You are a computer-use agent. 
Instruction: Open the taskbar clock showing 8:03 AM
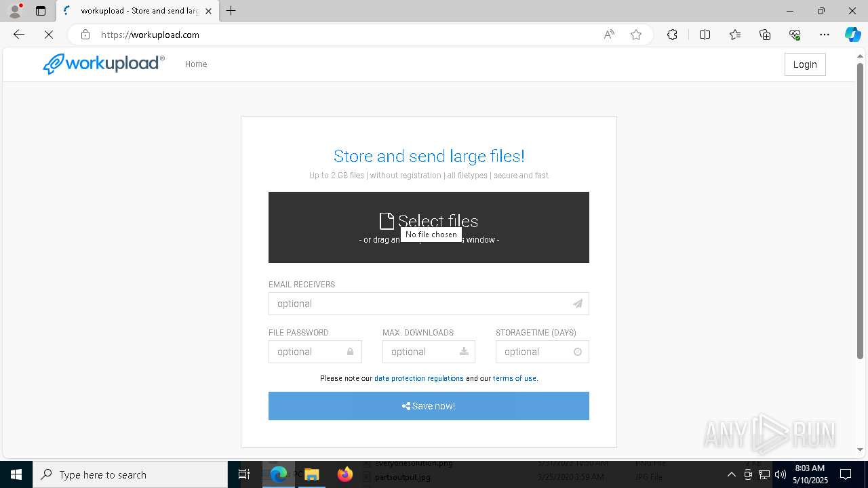pos(810,474)
